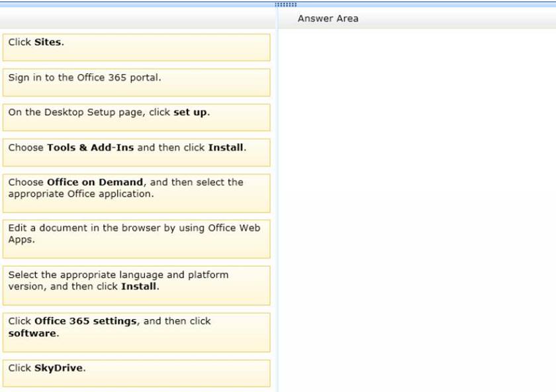The width and height of the screenshot is (556, 392).
Task: Select the 'Choose Tools & Add-Ins' step box
Action: click(136, 152)
